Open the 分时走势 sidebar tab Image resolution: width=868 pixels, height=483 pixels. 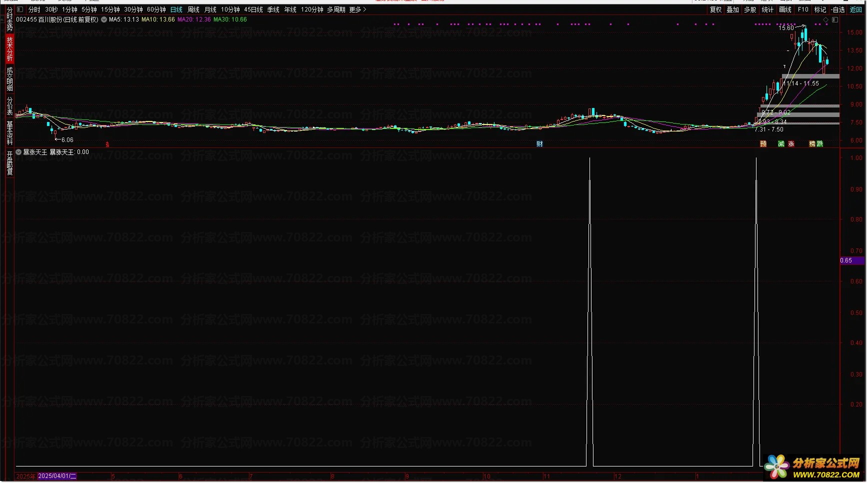[9, 19]
